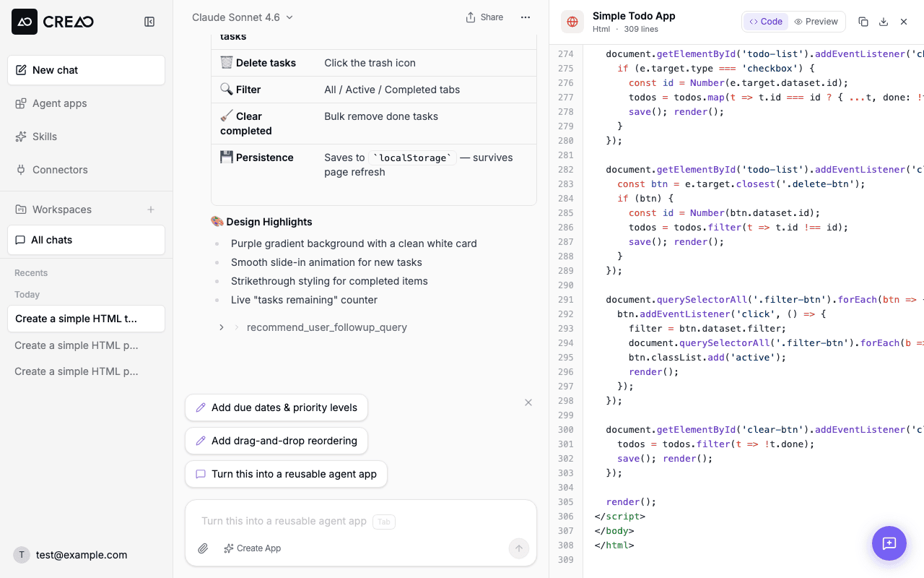
Task: Open the chat more options menu
Action: coord(526,17)
